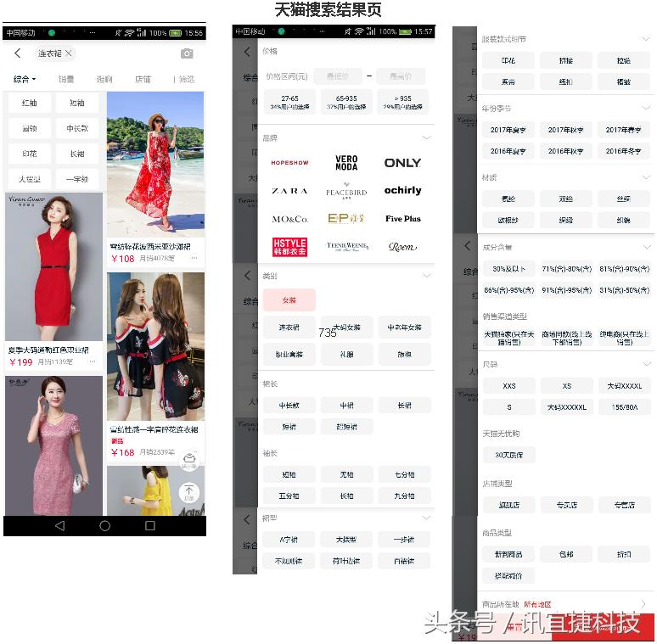Viewport: 657px width, 644px height.
Task: Open the red floral beach dress thumbnail
Action: pos(155,164)
